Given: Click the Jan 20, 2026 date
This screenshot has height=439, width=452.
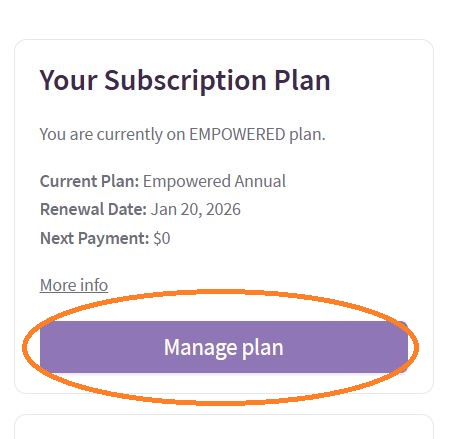Looking at the screenshot, I should [x=196, y=210].
